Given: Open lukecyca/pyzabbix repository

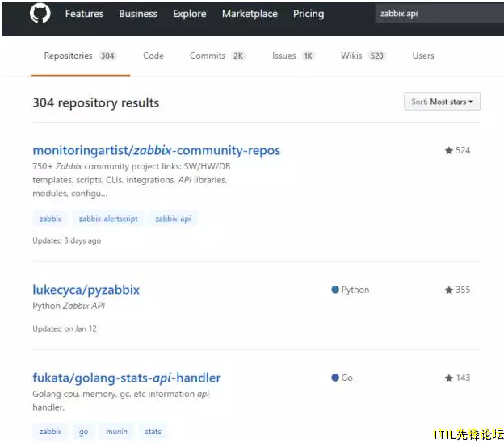Looking at the screenshot, I should [86, 290].
